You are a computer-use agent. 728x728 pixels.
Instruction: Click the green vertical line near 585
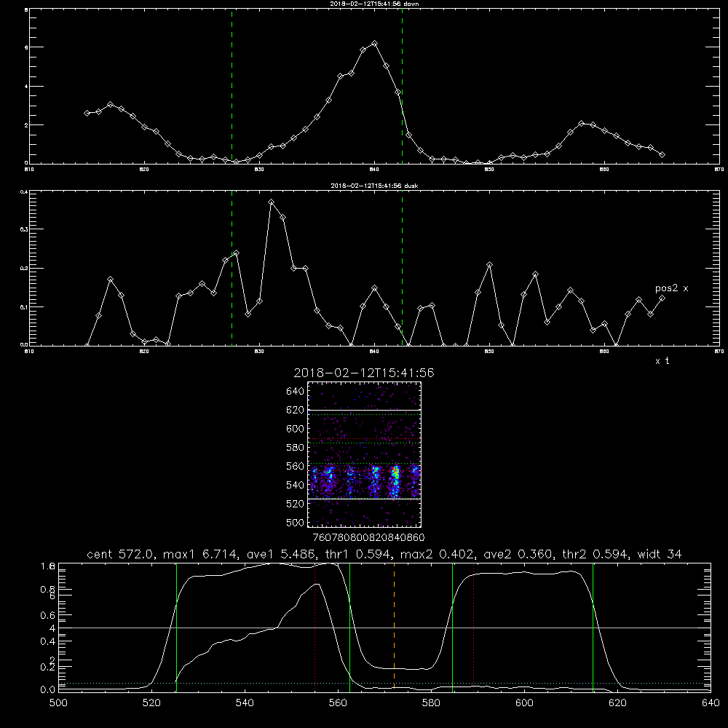tap(452, 626)
